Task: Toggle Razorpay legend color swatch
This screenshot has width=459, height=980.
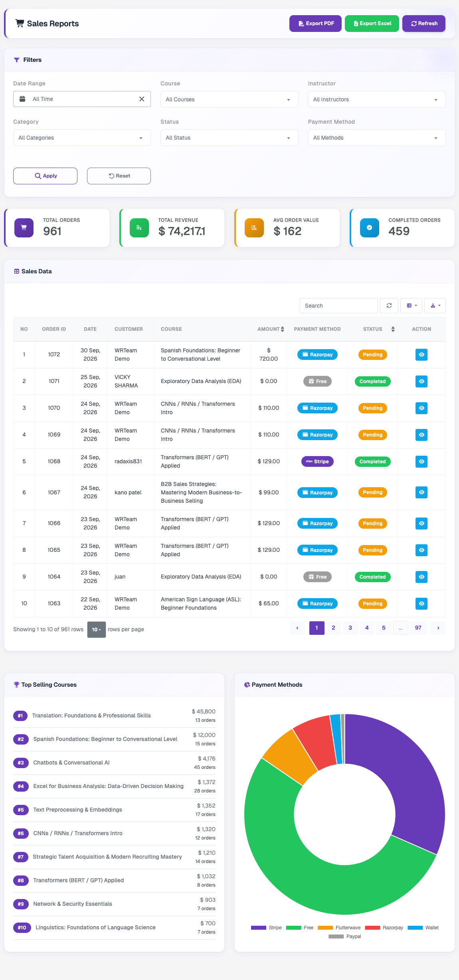Action: tap(372, 928)
